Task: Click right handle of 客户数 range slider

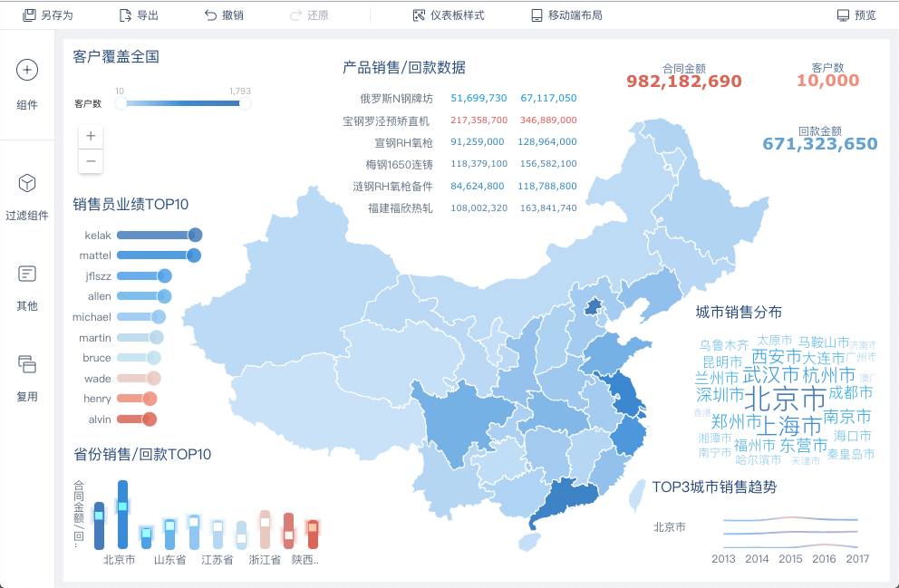Action: click(x=245, y=103)
